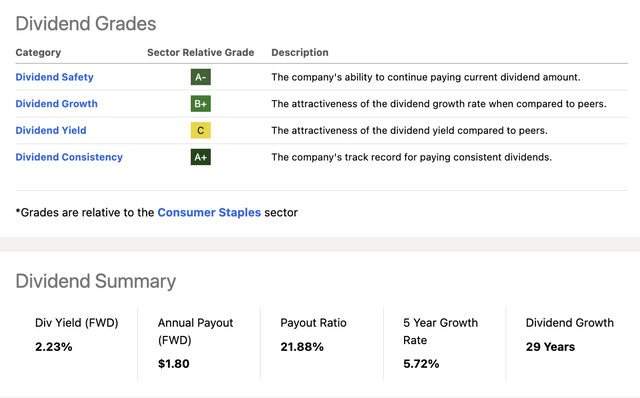Click the yellow C grade badge

200,130
